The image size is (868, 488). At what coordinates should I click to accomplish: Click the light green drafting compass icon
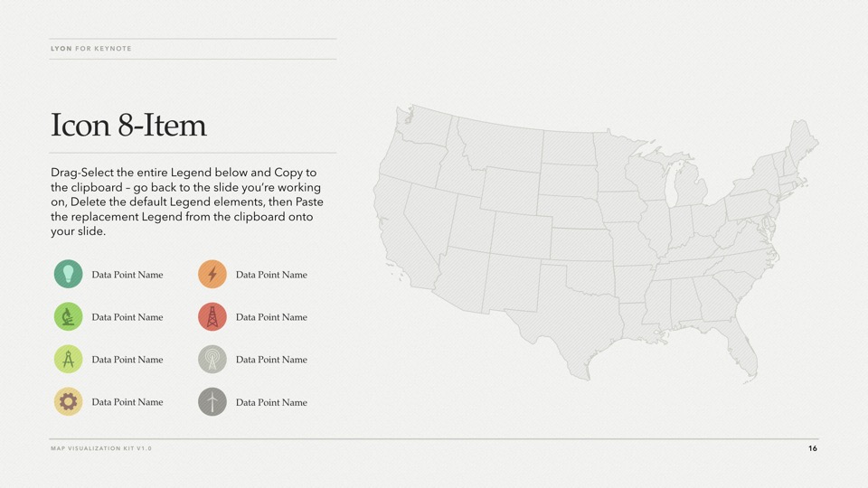tap(68, 359)
